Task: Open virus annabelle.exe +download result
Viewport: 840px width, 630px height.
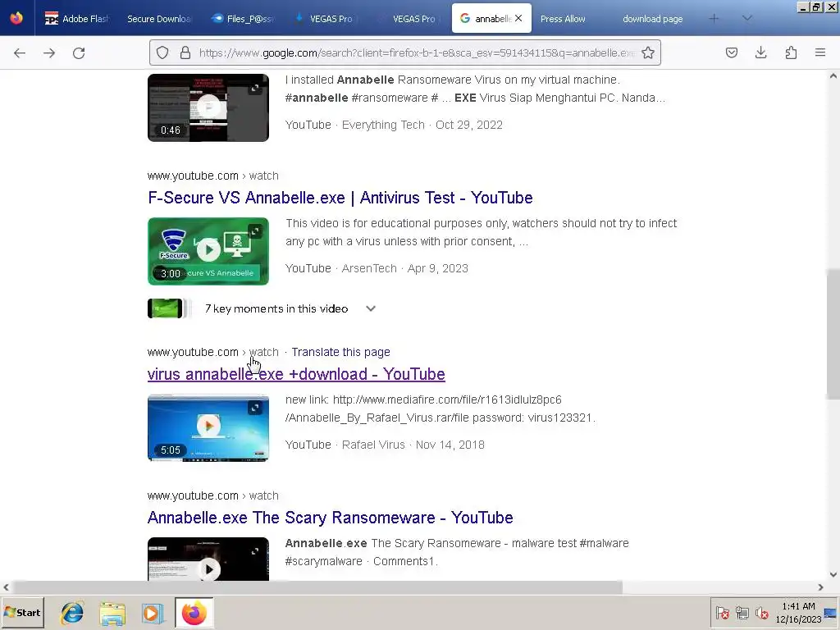Action: [296, 374]
